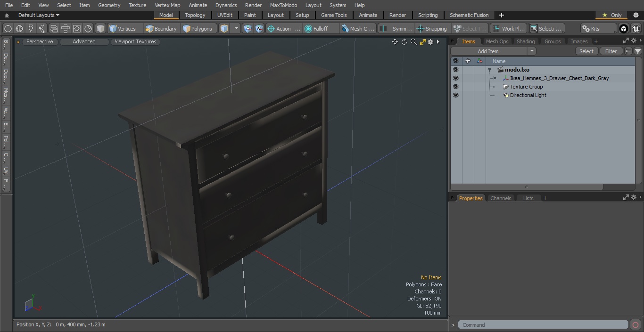Open the Shading panel tab
644x332 pixels.
[x=526, y=41]
